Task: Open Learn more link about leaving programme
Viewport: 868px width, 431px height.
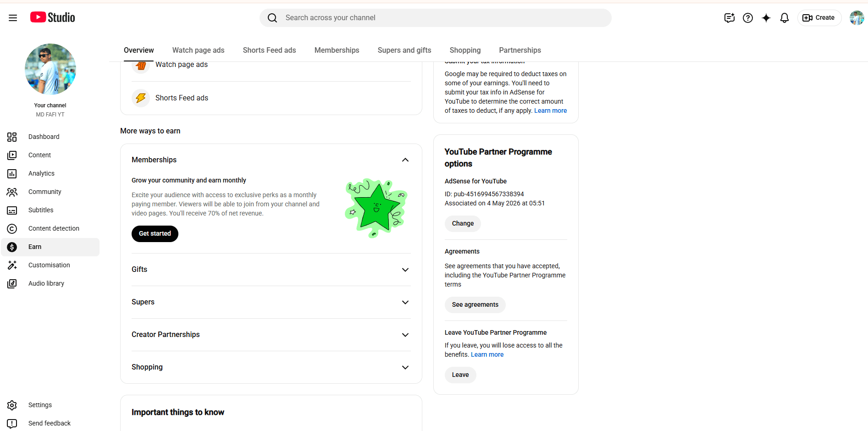Action: point(487,355)
